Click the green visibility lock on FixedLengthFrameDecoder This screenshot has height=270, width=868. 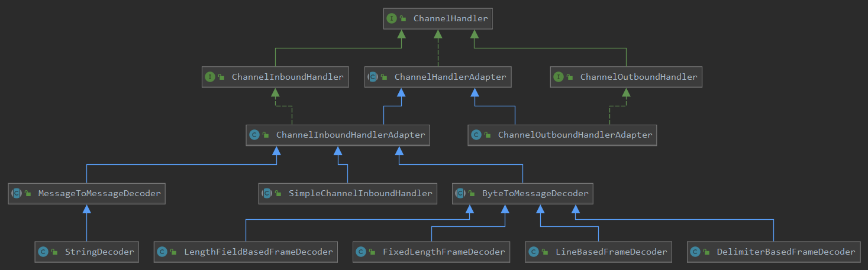click(x=372, y=252)
